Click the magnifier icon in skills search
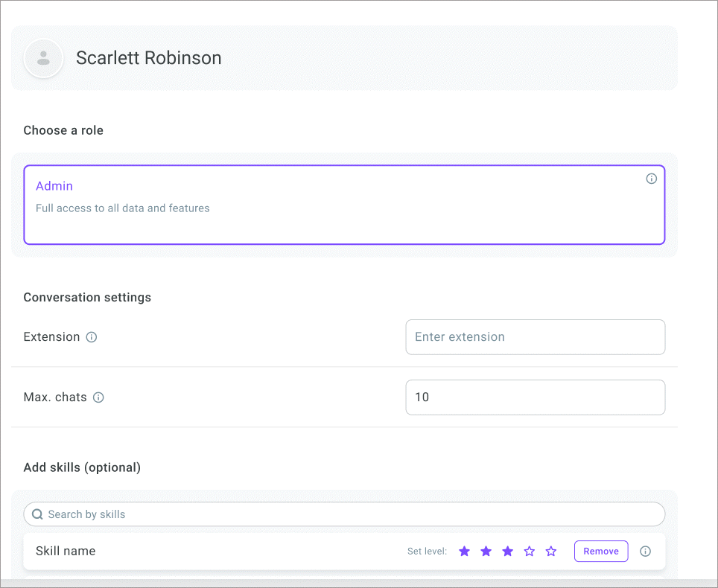Screen dimensions: 718x588 coord(37,514)
